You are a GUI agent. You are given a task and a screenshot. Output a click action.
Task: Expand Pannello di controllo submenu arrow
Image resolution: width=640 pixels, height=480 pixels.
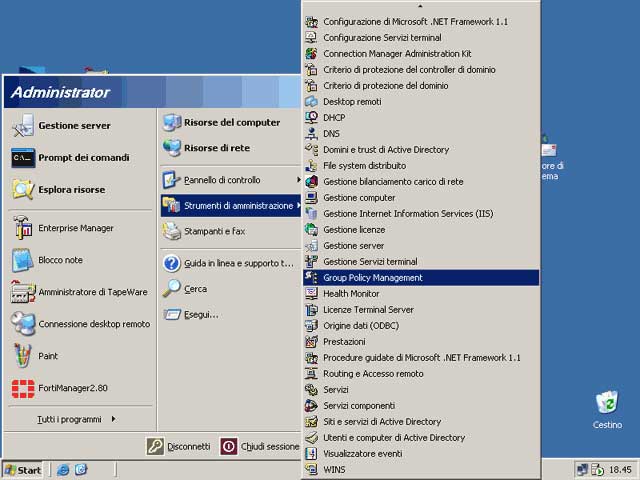299,180
